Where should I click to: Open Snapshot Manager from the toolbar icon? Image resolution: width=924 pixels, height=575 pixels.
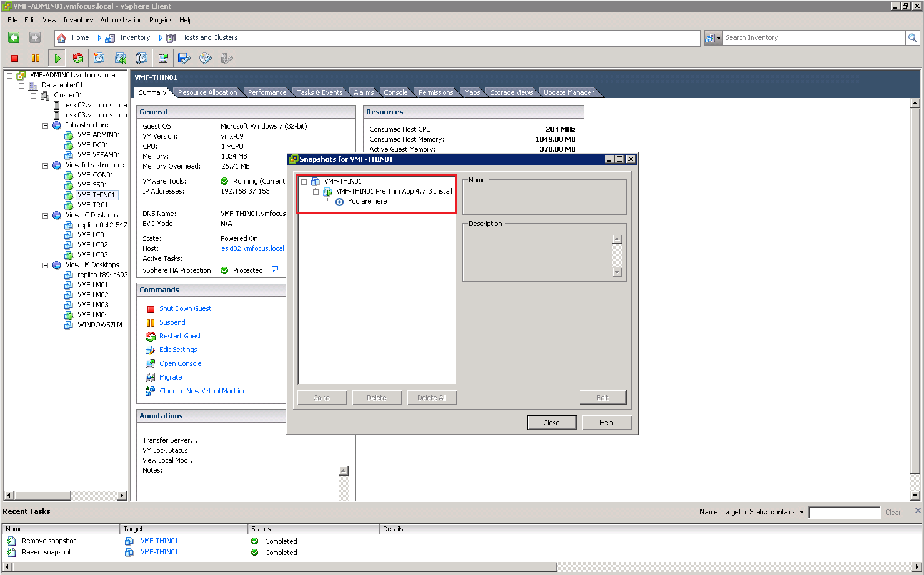(142, 59)
